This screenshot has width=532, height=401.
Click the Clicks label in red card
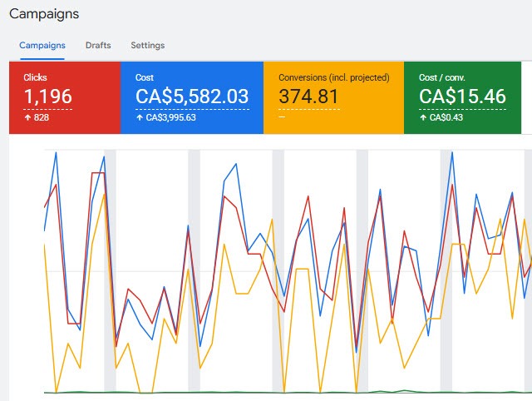click(x=35, y=77)
